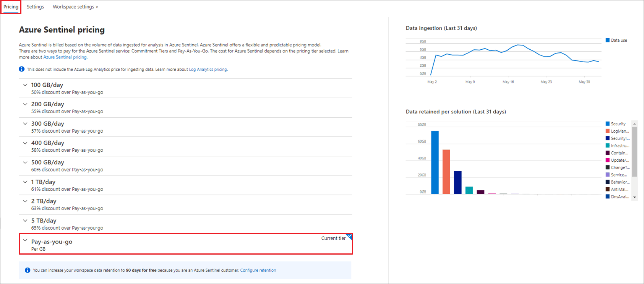The width and height of the screenshot is (644, 284).
Task: Click '65% discount over Pay-as-you-go' text
Action: point(67,228)
